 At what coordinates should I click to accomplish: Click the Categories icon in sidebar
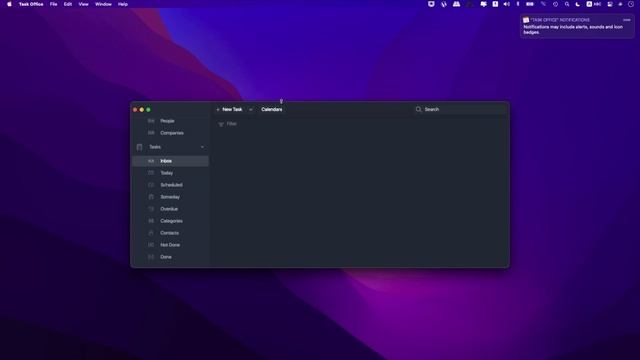pyautogui.click(x=151, y=221)
